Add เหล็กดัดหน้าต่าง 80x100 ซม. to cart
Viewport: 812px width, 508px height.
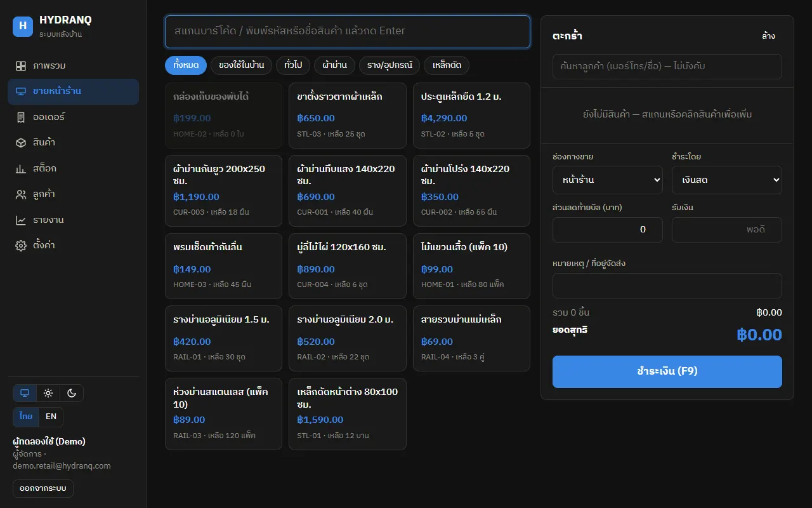tap(348, 414)
